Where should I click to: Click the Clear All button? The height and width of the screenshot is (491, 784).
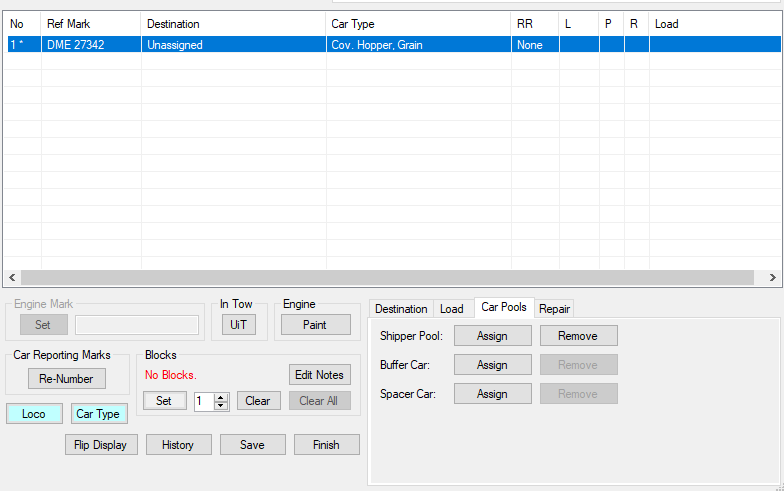320,401
